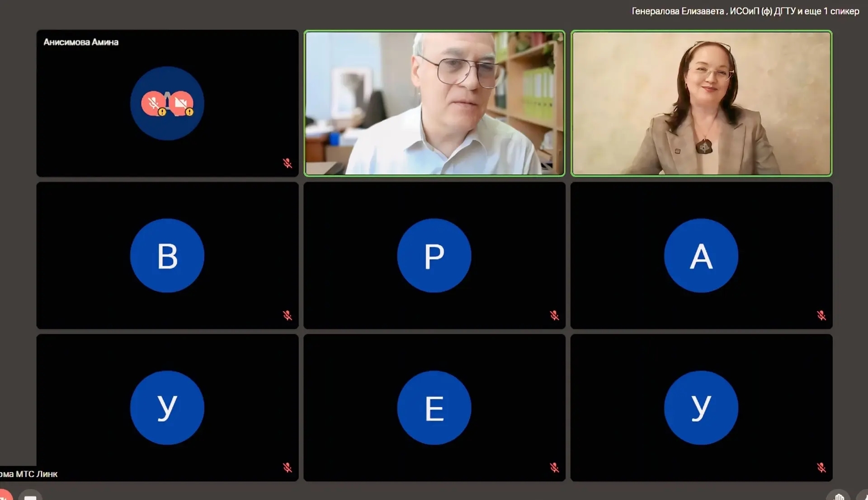Toggle the red camera button in the bottom corner
The image size is (868, 500).
click(x=5, y=495)
